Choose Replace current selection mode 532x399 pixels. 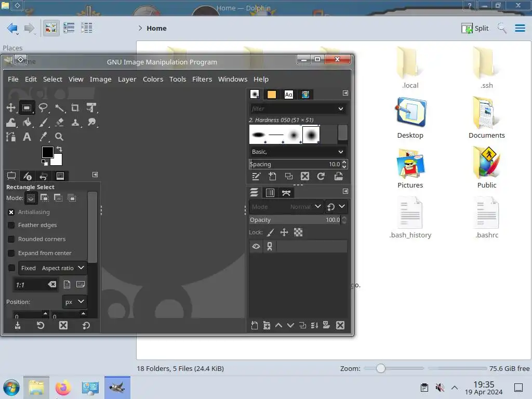[x=31, y=198]
